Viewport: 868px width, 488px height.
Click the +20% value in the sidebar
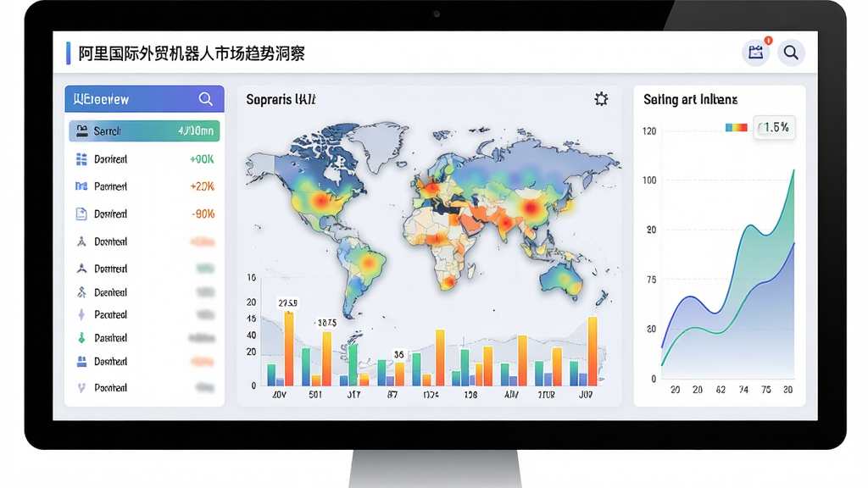coord(203,186)
